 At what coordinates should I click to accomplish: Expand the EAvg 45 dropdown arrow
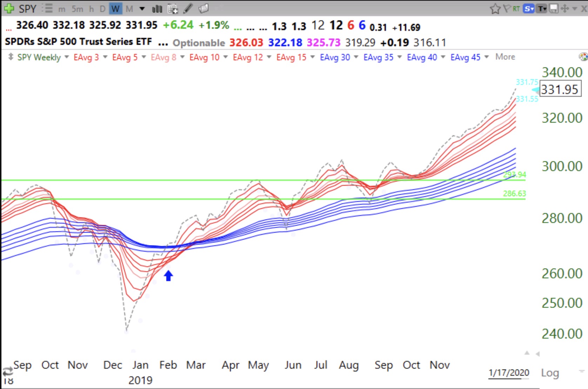coord(486,56)
